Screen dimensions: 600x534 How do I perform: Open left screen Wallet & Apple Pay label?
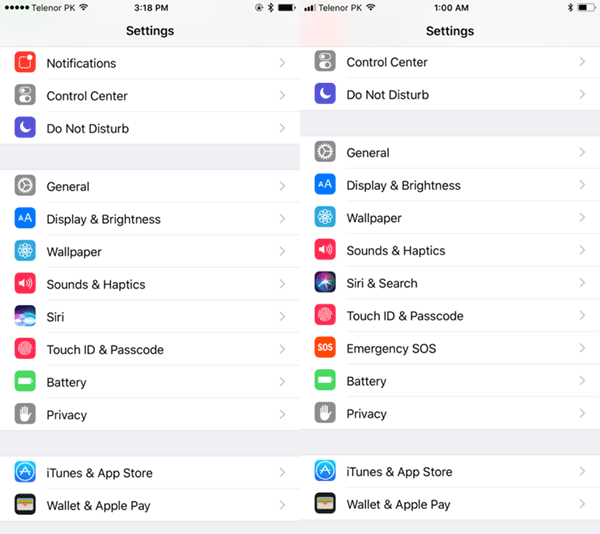point(98,506)
